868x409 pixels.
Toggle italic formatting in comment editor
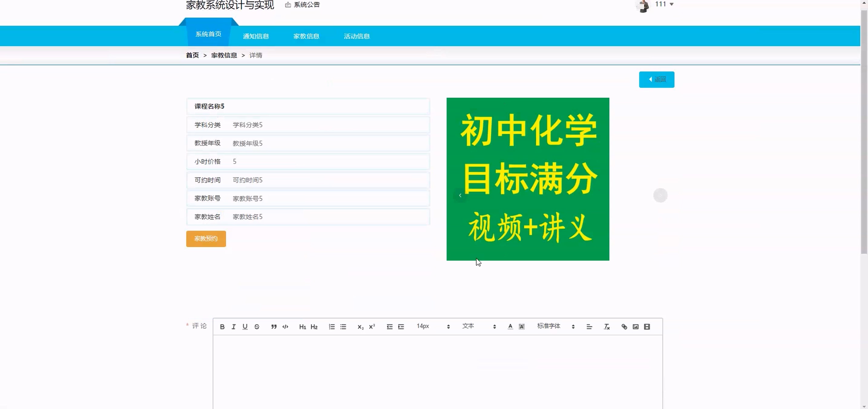(x=234, y=326)
